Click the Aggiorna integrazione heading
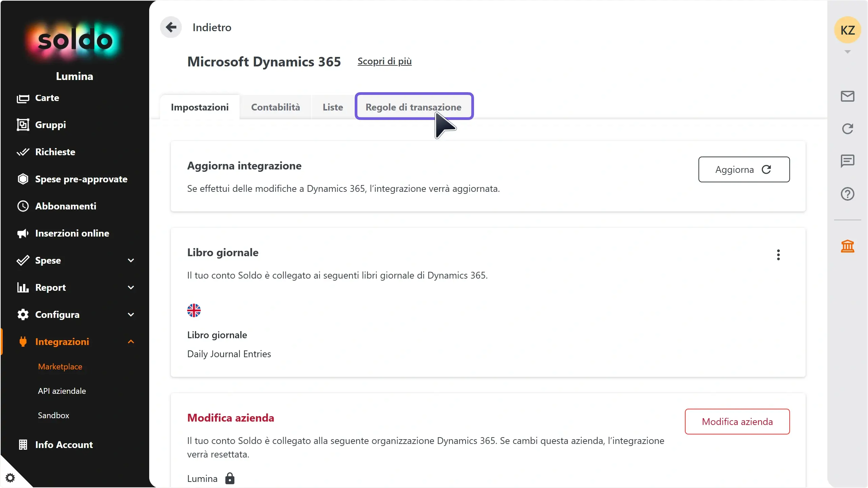The height and width of the screenshot is (488, 868). (244, 166)
